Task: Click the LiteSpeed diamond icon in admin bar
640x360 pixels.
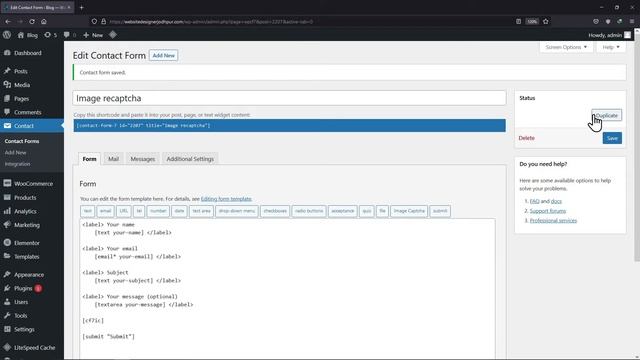Action: click(113, 35)
